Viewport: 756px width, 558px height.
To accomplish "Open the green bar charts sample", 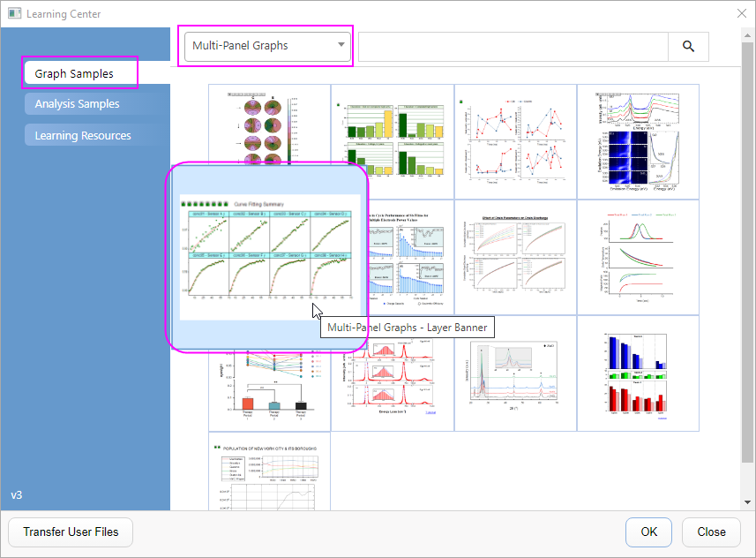I will pos(393,141).
